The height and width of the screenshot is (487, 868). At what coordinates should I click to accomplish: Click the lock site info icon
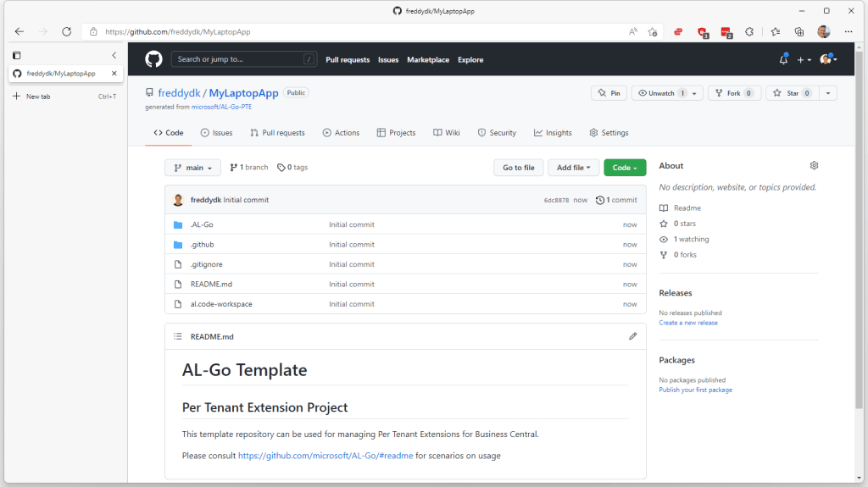coord(93,31)
